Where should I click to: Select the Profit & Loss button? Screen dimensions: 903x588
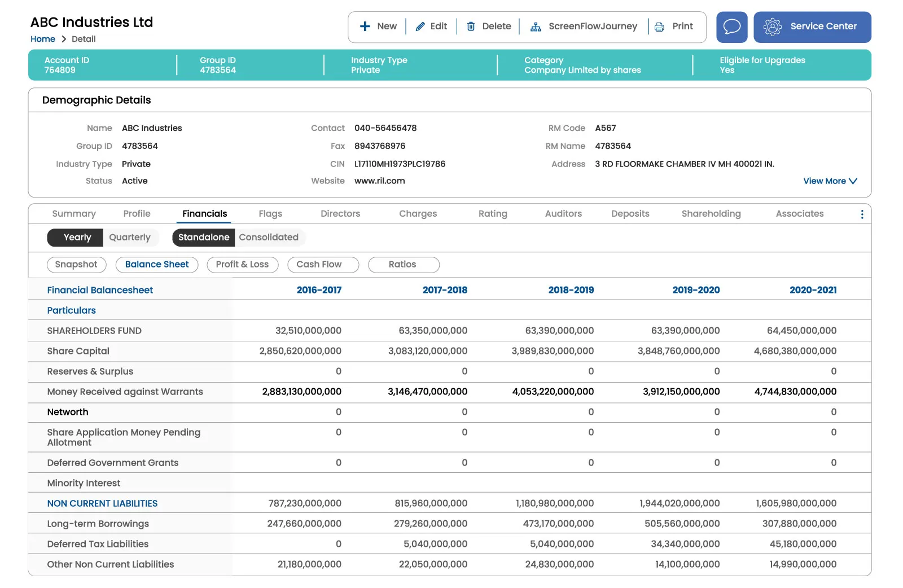(x=242, y=265)
